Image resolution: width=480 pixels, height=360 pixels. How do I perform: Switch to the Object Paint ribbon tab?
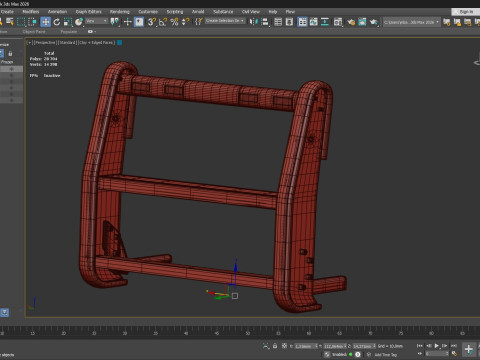point(34,32)
